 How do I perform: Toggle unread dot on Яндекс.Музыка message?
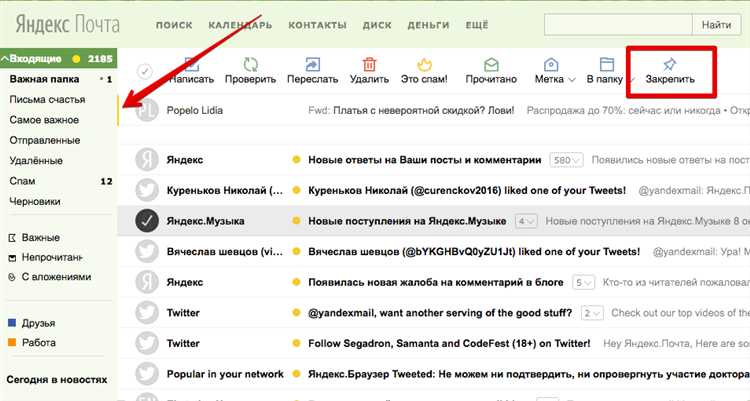pos(296,221)
